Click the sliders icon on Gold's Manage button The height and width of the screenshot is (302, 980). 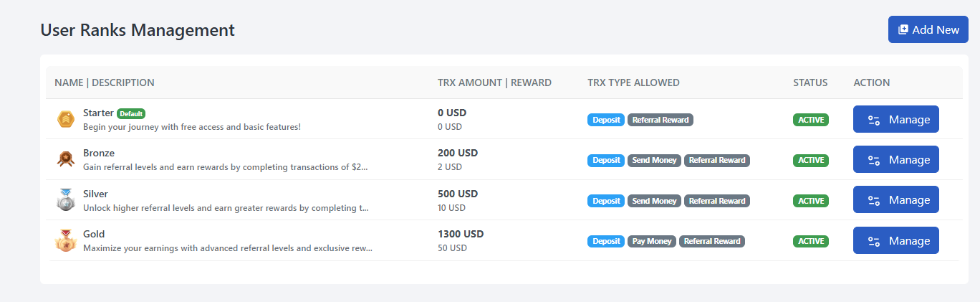click(874, 241)
